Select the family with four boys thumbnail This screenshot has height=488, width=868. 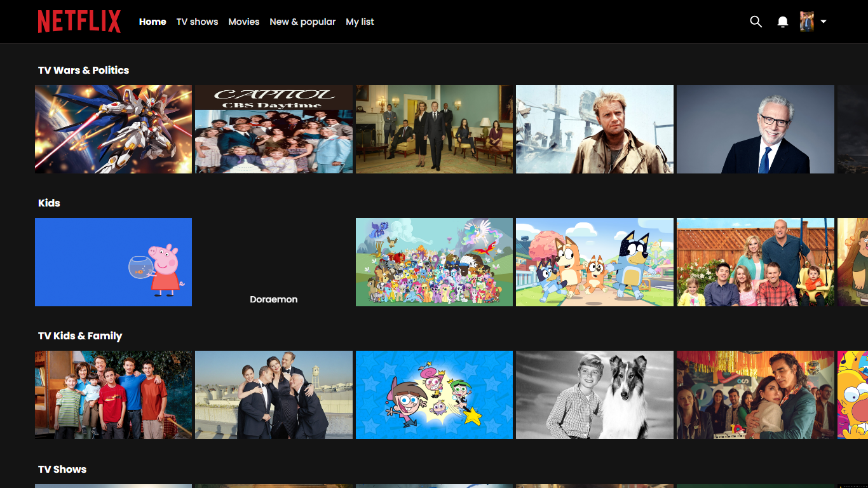113,395
